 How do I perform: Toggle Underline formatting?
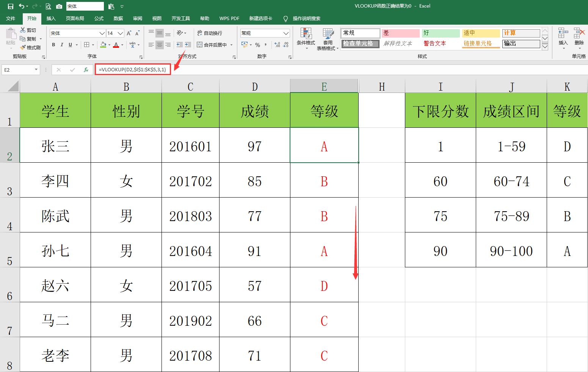coord(70,45)
